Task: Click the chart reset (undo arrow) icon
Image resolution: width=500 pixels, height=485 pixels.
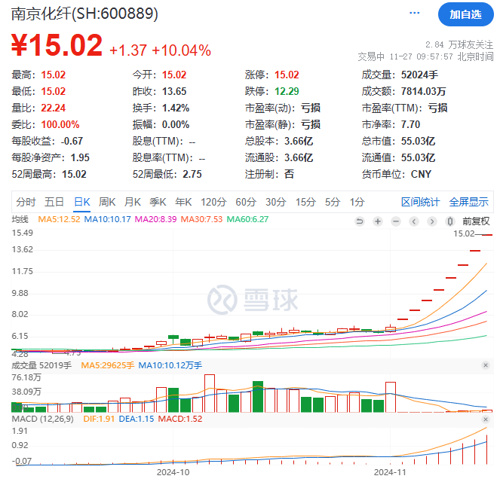Action: [359, 221]
